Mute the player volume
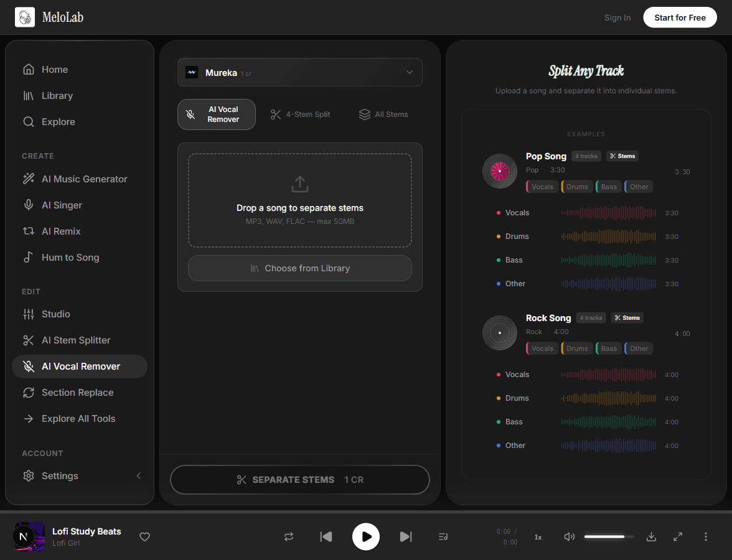 [569, 536]
